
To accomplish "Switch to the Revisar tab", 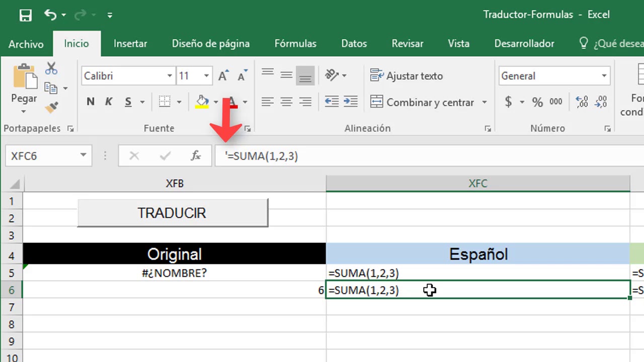I will coord(408,44).
